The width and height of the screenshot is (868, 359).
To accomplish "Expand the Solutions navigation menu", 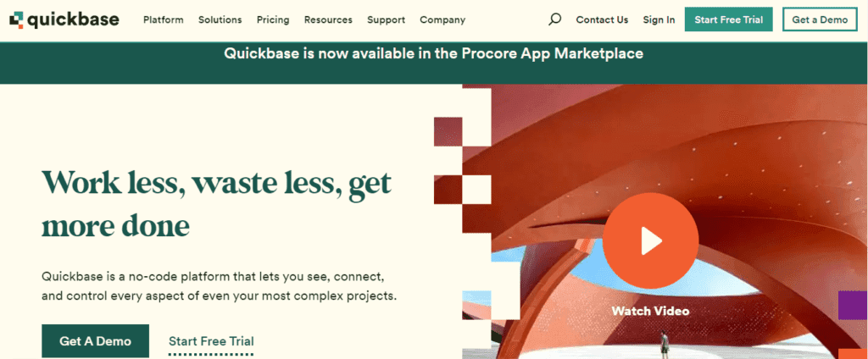I will click(220, 19).
